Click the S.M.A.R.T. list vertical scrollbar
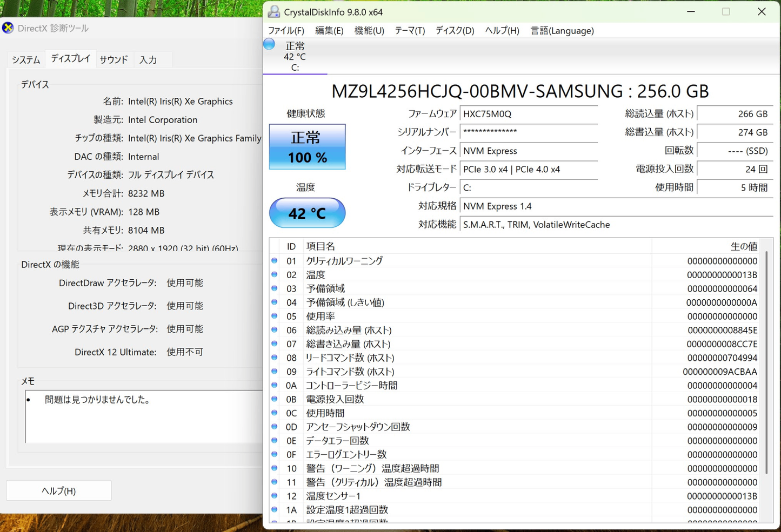The height and width of the screenshot is (532, 781). point(767,362)
